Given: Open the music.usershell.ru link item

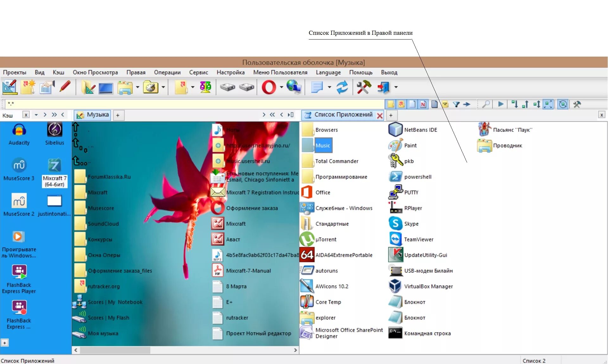Looking at the screenshot, I should coord(248,161).
